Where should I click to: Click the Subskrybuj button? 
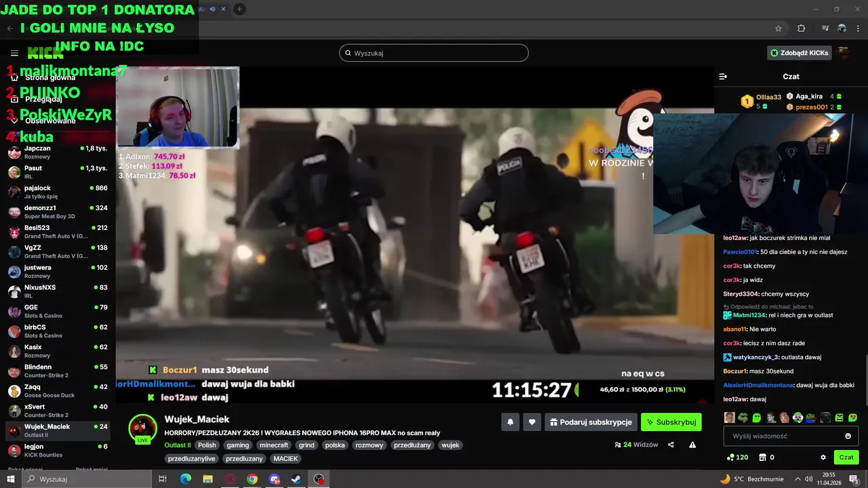671,422
